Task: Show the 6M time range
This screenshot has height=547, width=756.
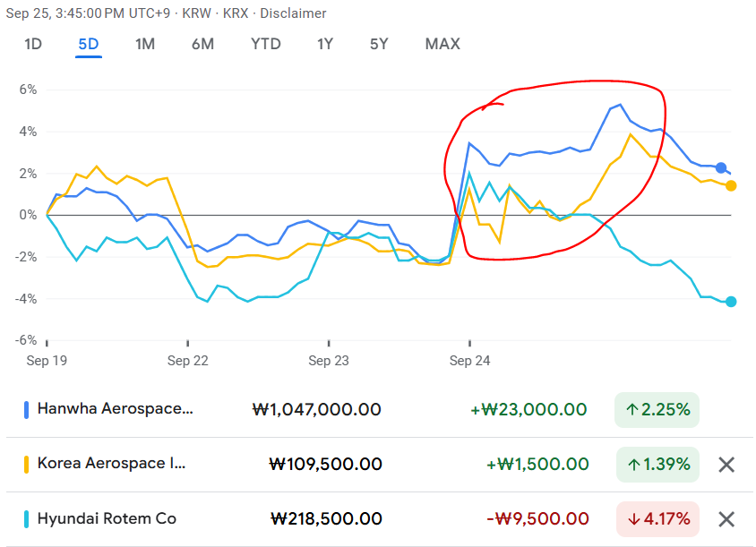Action: click(202, 44)
